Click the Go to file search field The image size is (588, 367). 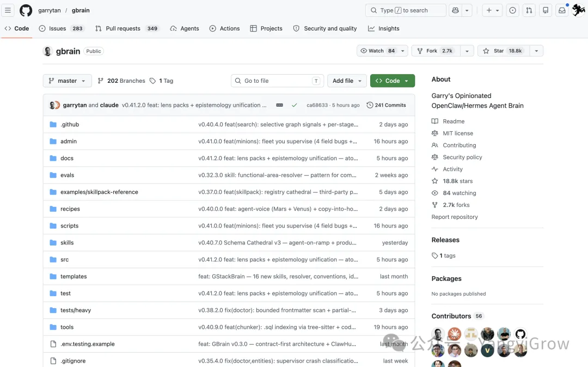click(277, 81)
